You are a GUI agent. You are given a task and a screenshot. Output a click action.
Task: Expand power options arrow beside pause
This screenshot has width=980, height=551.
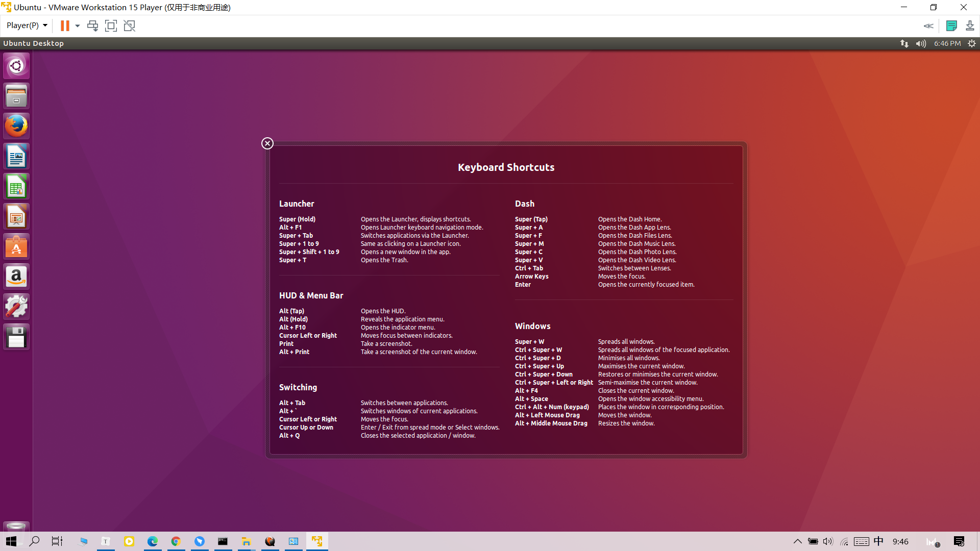(x=78, y=26)
